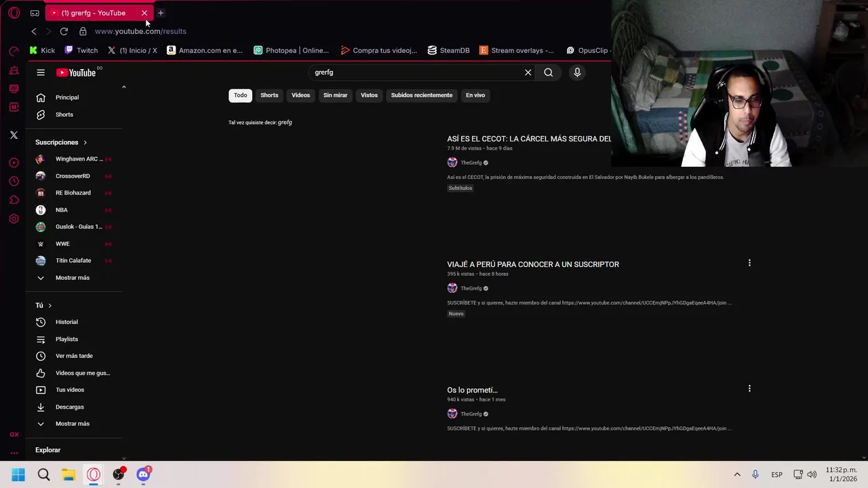Open video ASÍ ES EL CECOT title

pyautogui.click(x=529, y=139)
